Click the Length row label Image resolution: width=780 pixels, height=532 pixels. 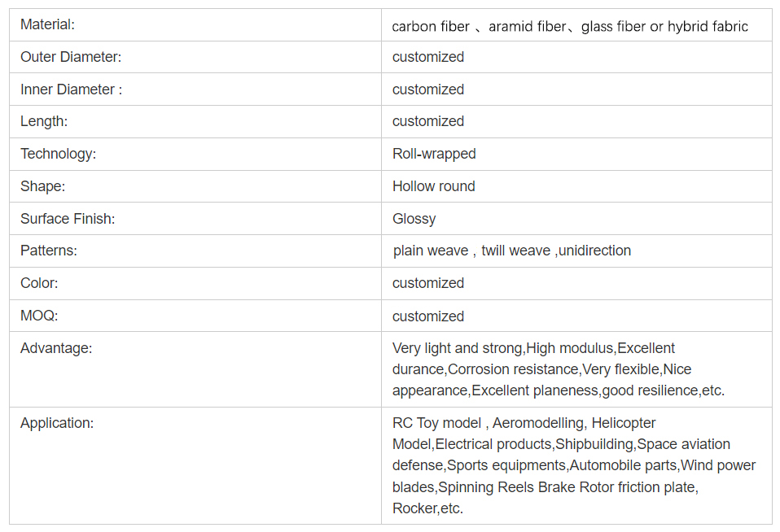point(44,121)
